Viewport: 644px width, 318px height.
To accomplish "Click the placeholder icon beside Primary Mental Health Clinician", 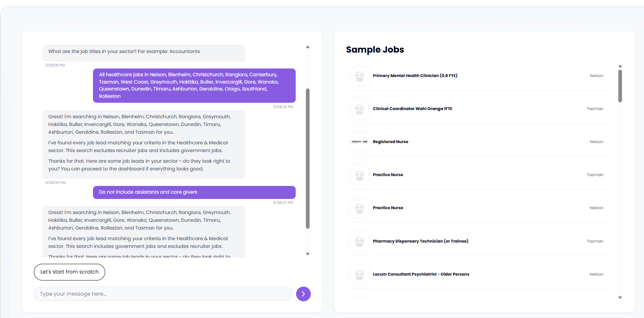I will [359, 76].
